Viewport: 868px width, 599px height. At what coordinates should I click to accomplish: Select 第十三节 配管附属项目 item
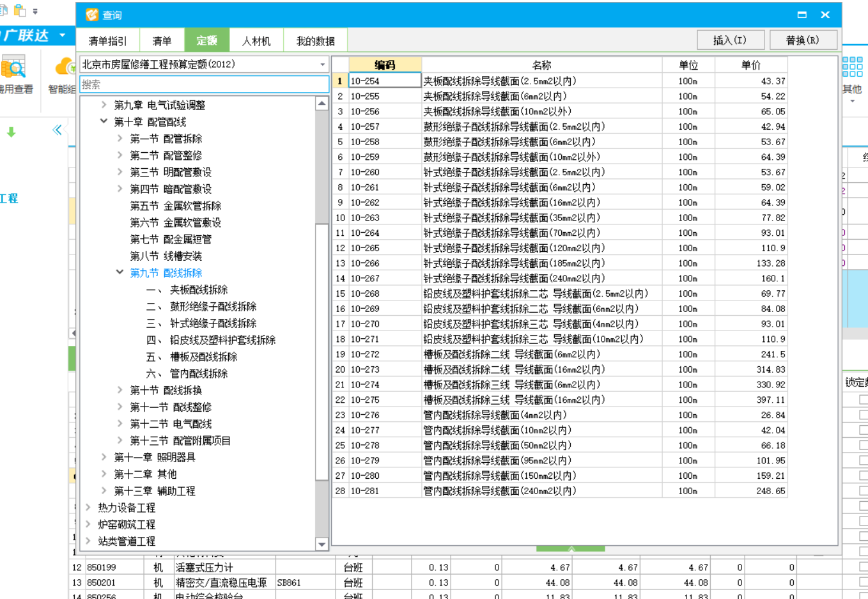pyautogui.click(x=180, y=440)
